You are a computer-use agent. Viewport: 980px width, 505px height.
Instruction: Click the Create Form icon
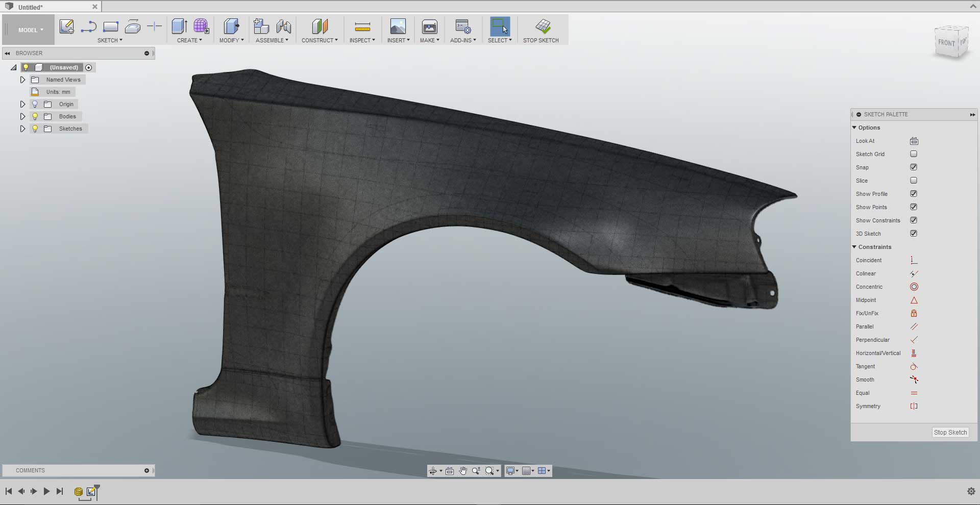tap(202, 27)
